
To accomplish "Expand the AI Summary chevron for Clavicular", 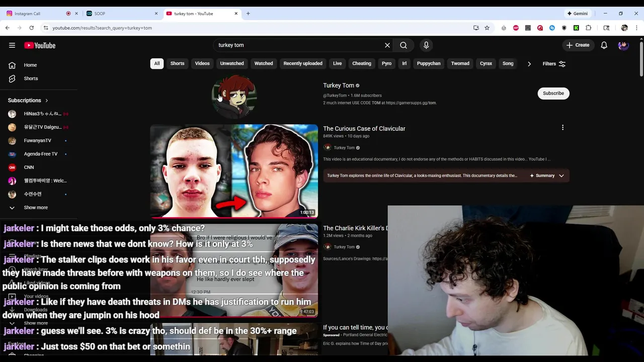I will coord(561,175).
